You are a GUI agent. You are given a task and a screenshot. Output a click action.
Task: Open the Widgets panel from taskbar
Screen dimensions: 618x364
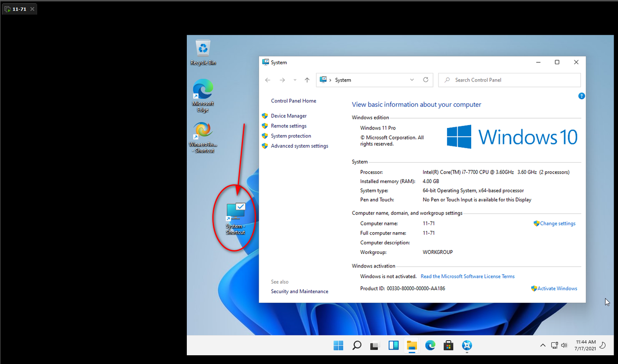pos(393,345)
